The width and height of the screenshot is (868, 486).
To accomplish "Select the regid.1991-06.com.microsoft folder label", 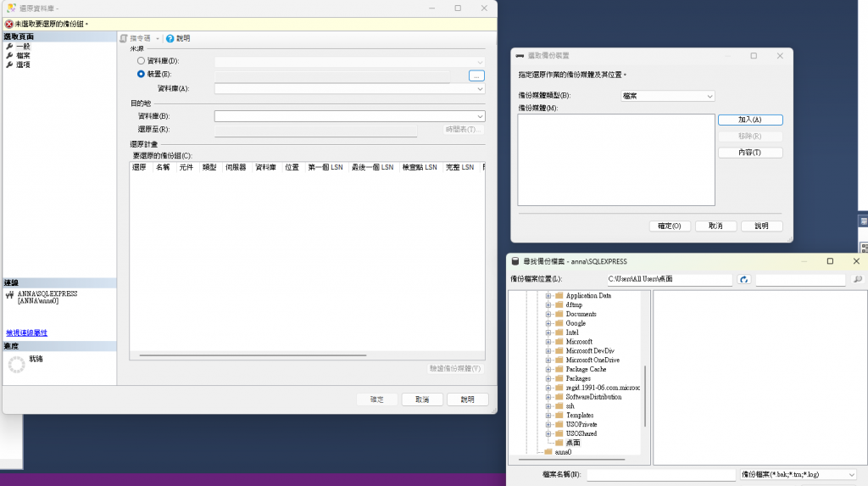I will click(x=603, y=388).
